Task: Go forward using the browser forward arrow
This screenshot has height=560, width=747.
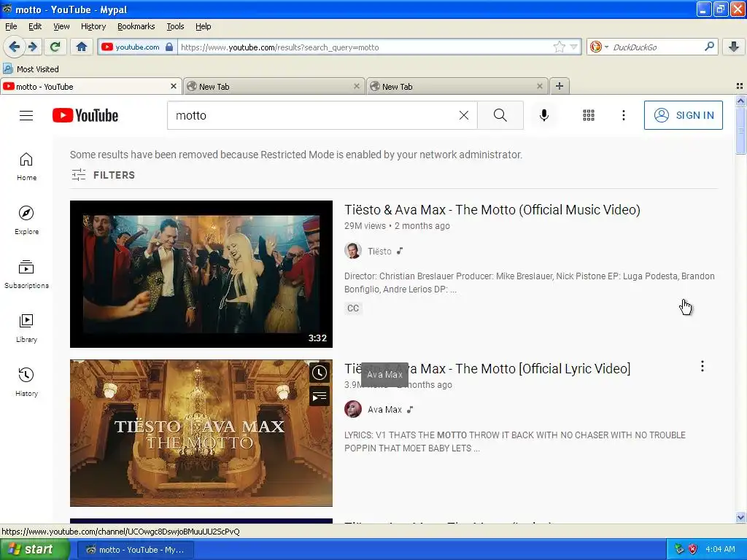Action: pyautogui.click(x=33, y=47)
